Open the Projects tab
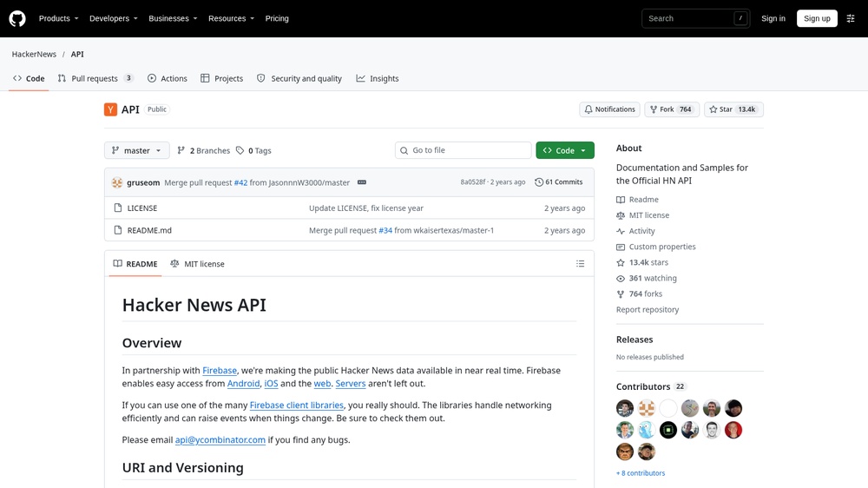 tap(222, 79)
